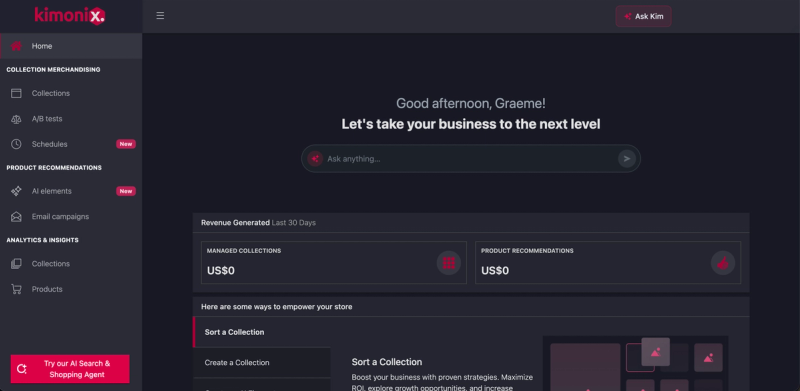Click 'Here are some ways to empower your store'
The height and width of the screenshot is (391, 800).
point(277,307)
